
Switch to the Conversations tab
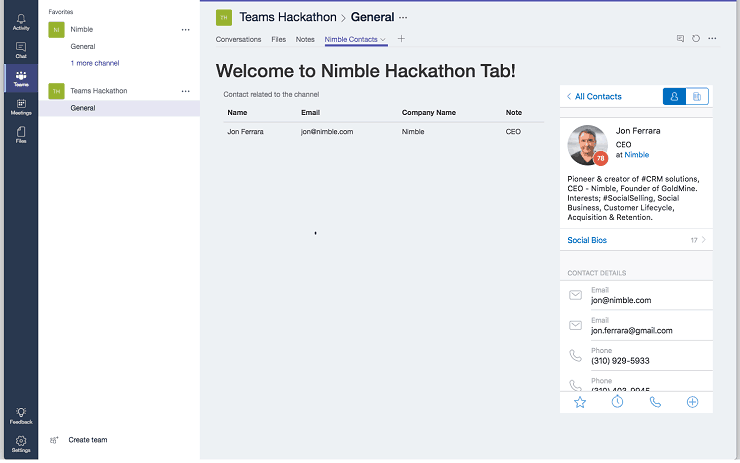238,39
